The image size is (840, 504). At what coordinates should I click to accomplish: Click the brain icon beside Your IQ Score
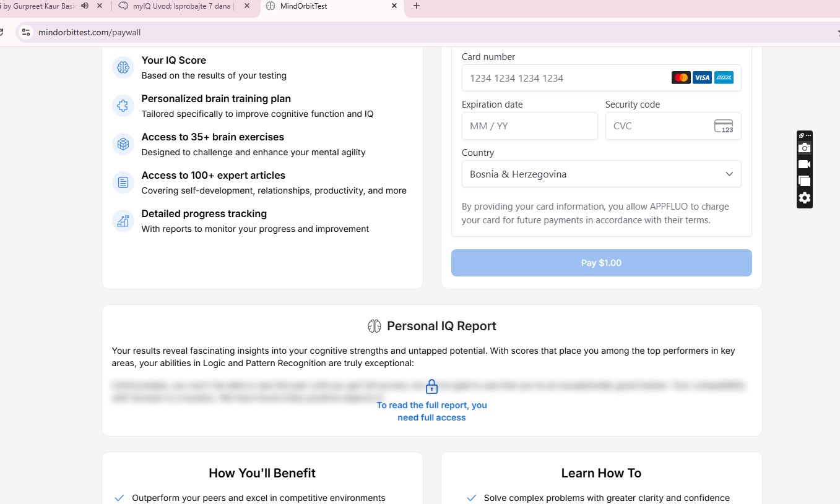(123, 67)
